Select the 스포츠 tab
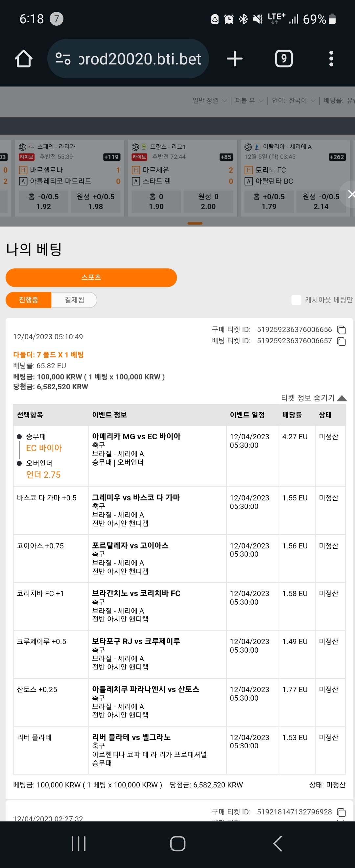The image size is (355, 868). pos(91,277)
